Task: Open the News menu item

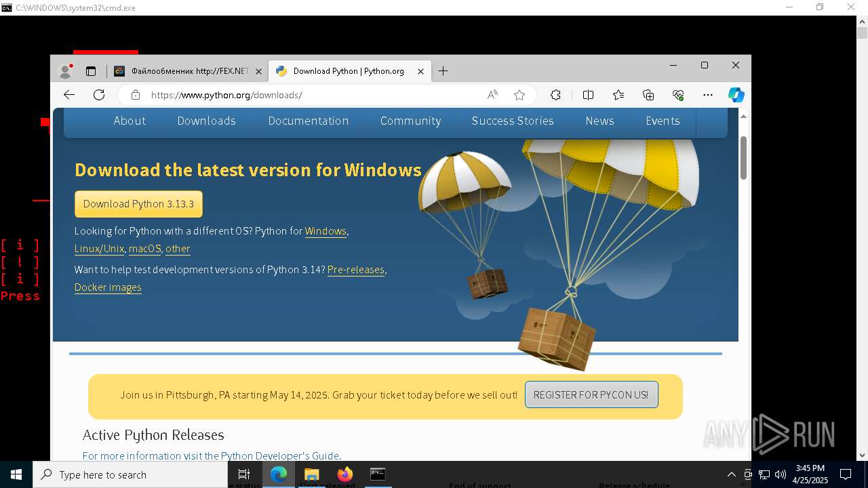Action: point(599,121)
